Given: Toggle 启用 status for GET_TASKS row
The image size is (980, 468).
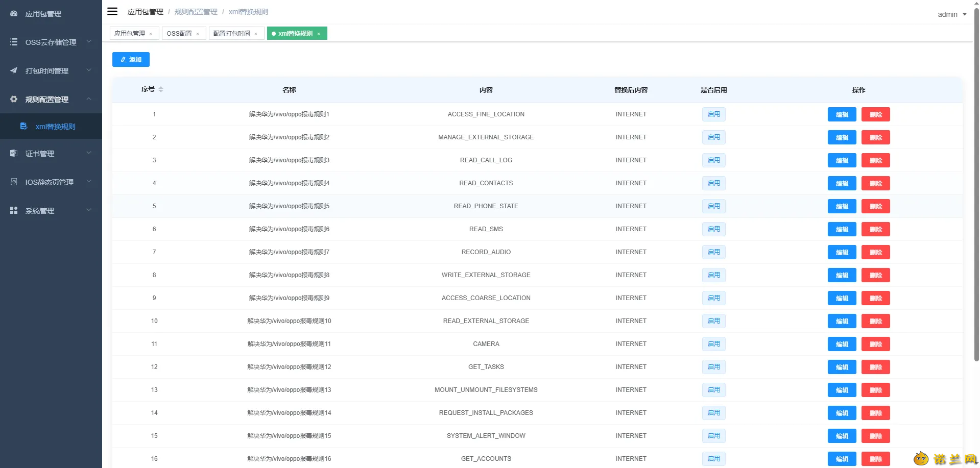Looking at the screenshot, I should [x=713, y=367].
